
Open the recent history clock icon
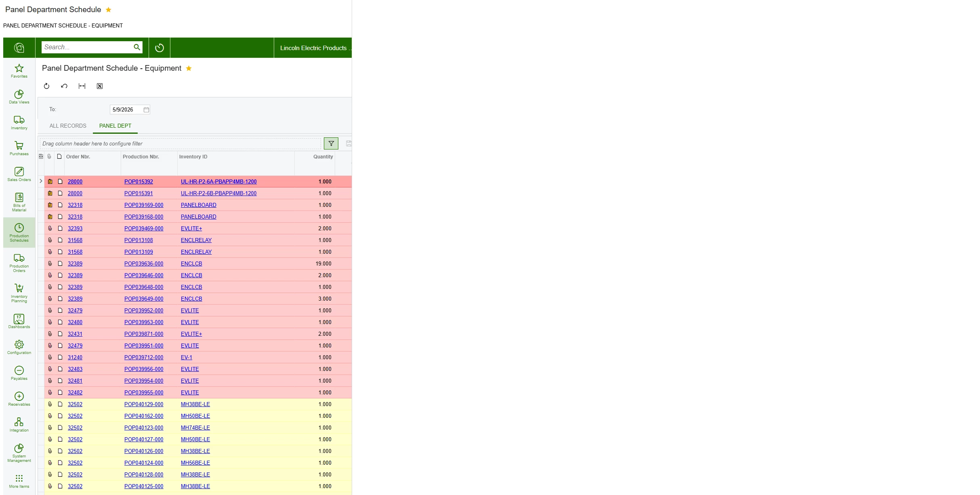(x=159, y=48)
